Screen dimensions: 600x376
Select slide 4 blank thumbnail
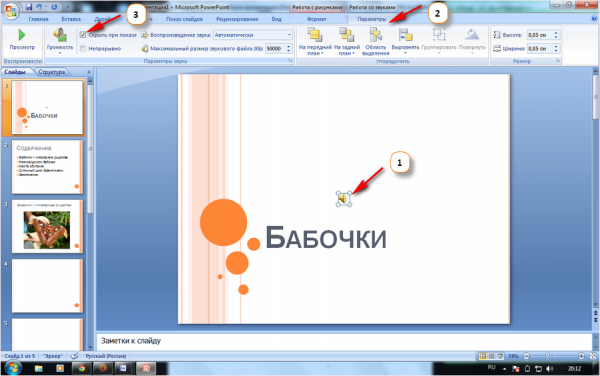click(x=47, y=286)
